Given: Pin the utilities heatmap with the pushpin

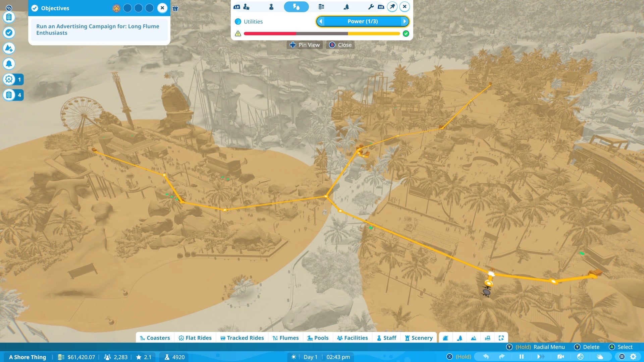Looking at the screenshot, I should coord(392,6).
